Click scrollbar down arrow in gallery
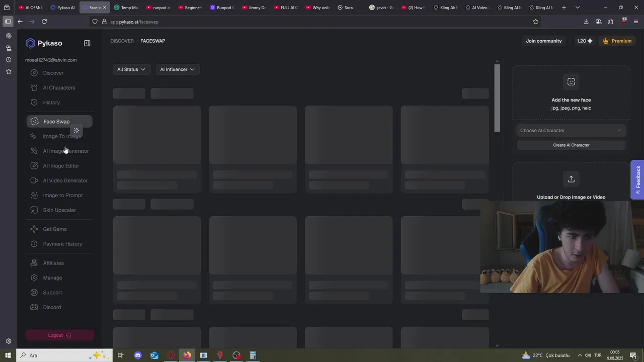644x362 pixels. (497, 345)
